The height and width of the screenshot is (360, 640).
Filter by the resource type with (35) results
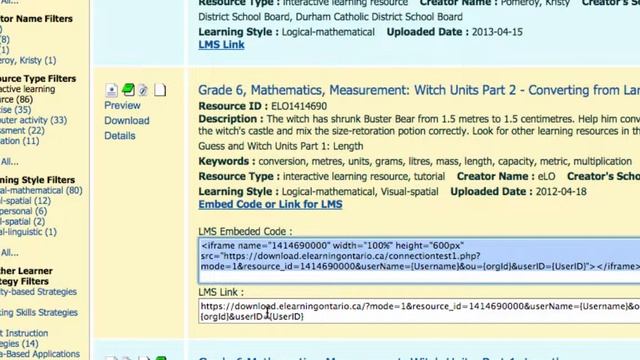click(16, 110)
